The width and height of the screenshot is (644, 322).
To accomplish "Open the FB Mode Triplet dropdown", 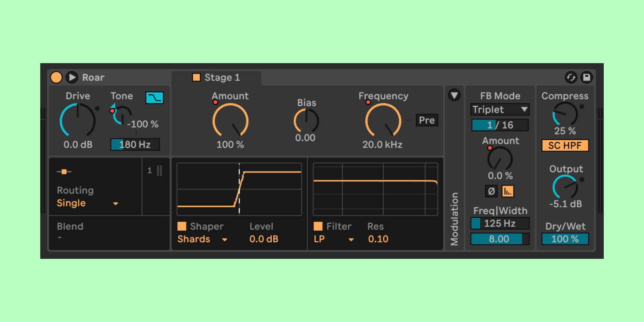I will click(500, 109).
